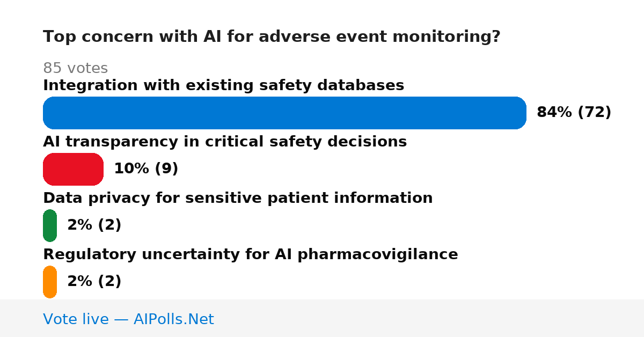Click the poll title about adverse event monitoring
This screenshot has height=337, width=644.
pos(272,37)
